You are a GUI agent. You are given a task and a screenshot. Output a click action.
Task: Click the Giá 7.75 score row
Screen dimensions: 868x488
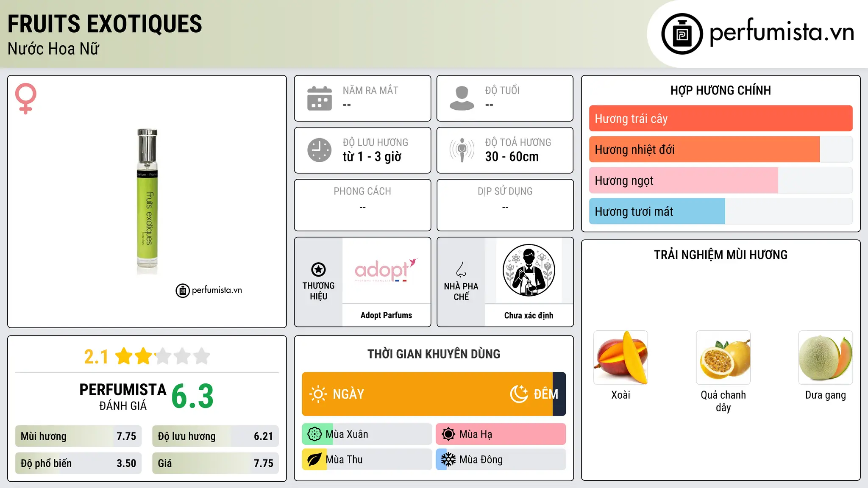tap(215, 463)
